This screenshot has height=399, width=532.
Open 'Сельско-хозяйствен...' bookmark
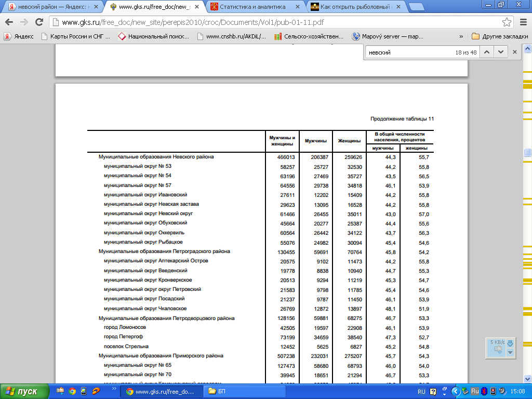click(x=309, y=36)
